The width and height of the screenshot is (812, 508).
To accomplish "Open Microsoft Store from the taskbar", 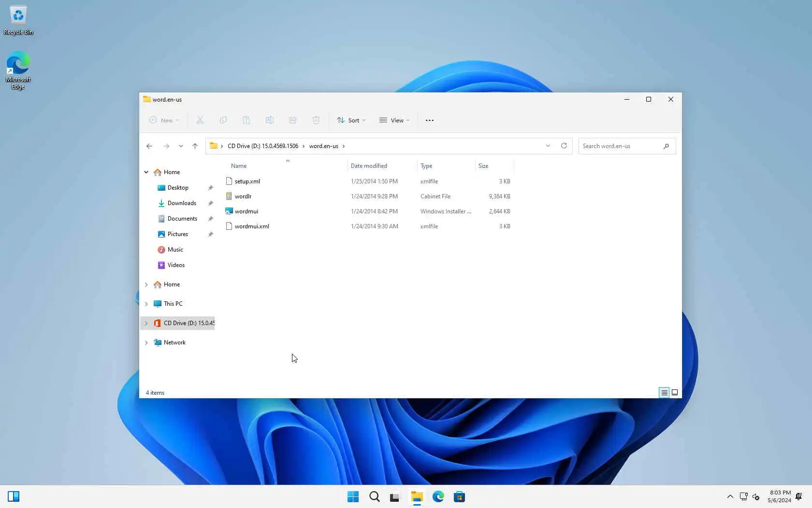I will [x=459, y=497].
